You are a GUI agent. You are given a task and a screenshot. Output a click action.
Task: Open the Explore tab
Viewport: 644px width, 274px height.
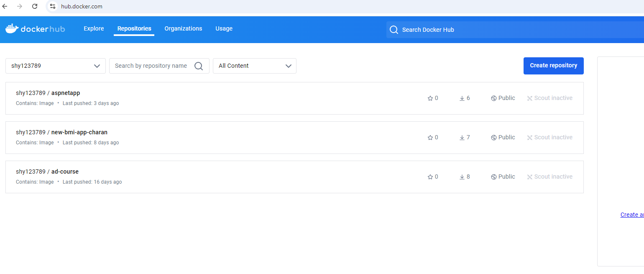(94, 28)
